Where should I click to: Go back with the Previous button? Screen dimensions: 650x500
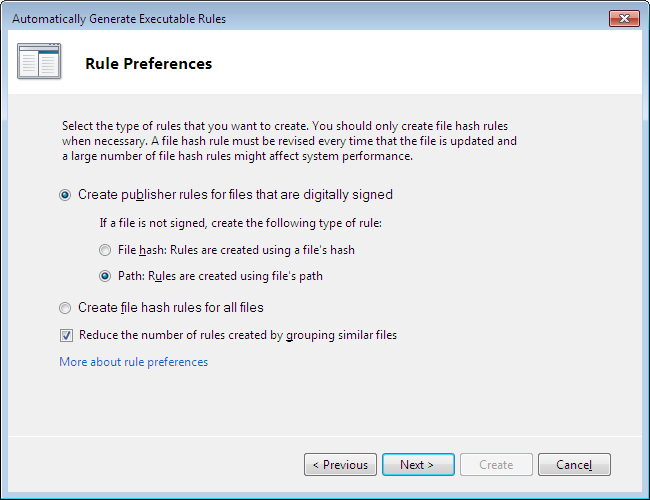click(340, 465)
